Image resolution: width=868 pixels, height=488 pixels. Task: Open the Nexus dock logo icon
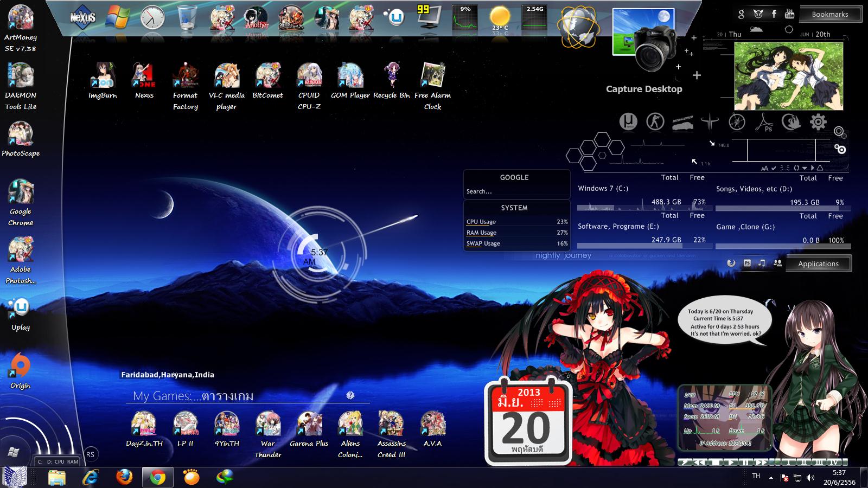83,17
